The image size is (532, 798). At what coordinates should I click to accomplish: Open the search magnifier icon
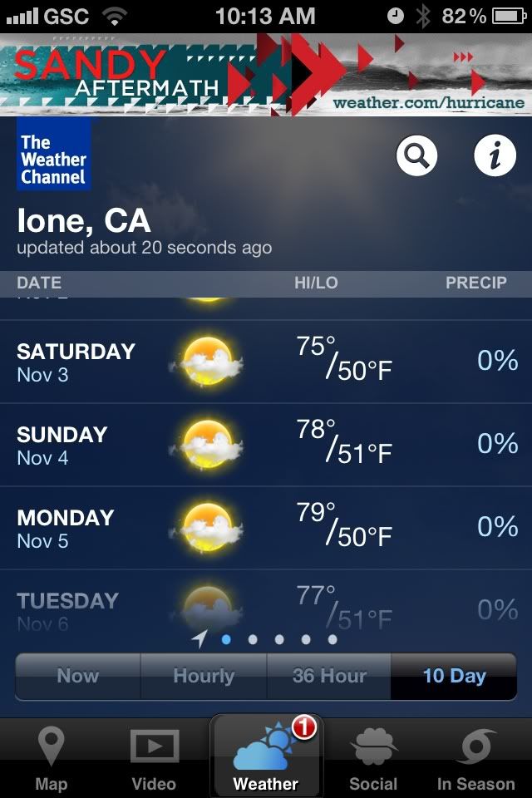(416, 155)
